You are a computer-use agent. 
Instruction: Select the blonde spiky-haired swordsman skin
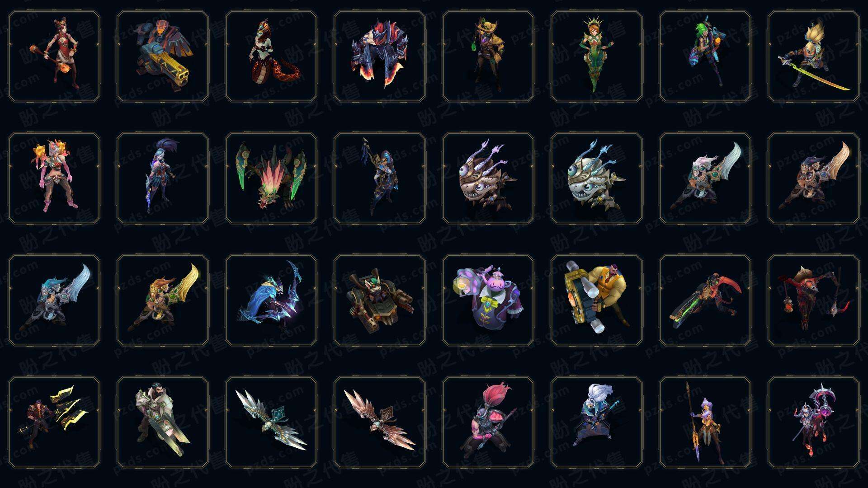coord(814,56)
